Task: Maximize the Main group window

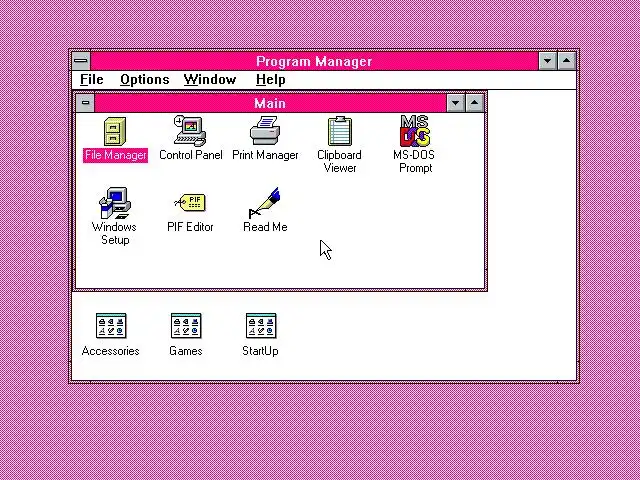Action: 474,103
